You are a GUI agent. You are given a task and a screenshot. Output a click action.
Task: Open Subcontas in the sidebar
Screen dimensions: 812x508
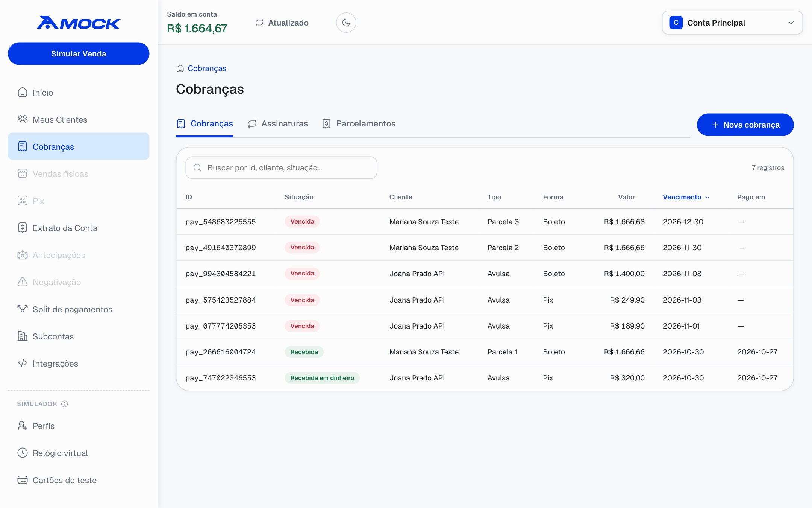pos(79,336)
